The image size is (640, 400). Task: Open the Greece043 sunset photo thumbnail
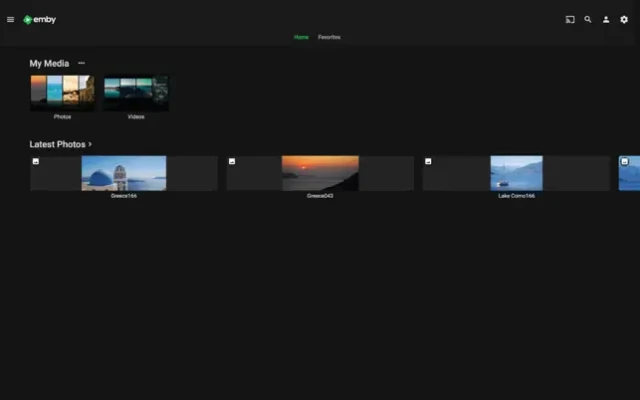click(x=320, y=173)
